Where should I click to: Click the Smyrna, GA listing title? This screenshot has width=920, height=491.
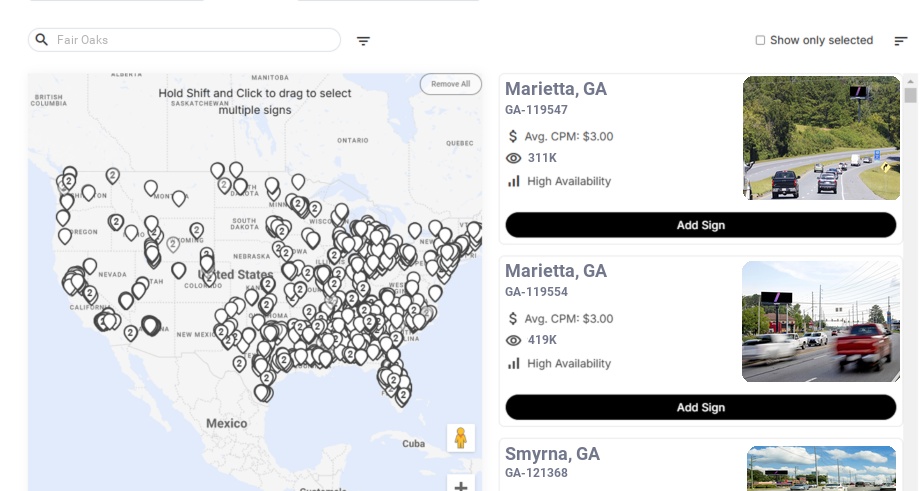click(x=552, y=454)
